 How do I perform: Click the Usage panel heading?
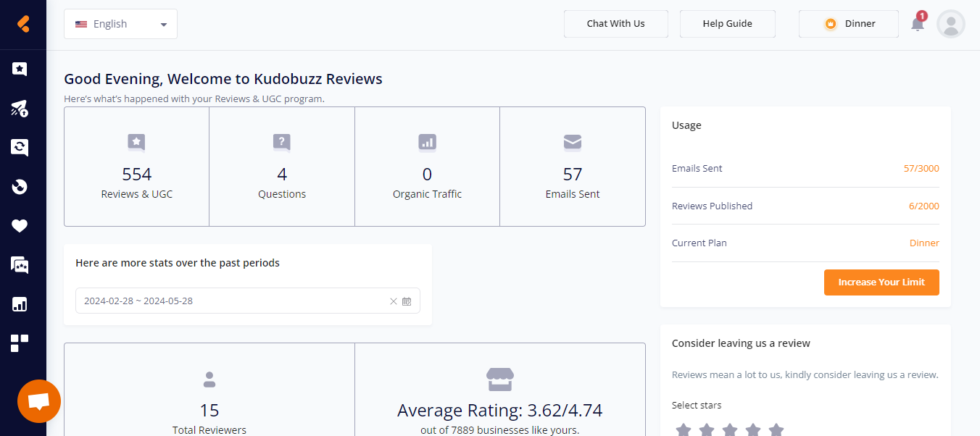(686, 125)
